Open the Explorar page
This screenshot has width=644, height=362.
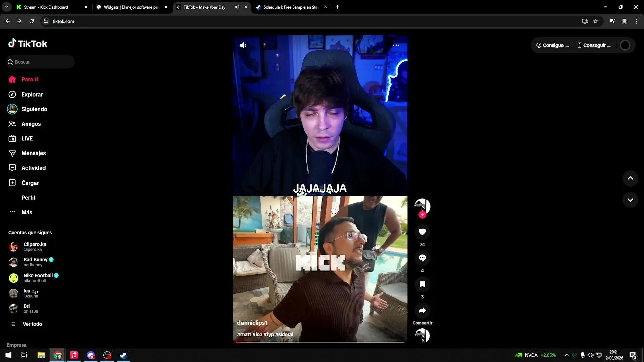26,94
